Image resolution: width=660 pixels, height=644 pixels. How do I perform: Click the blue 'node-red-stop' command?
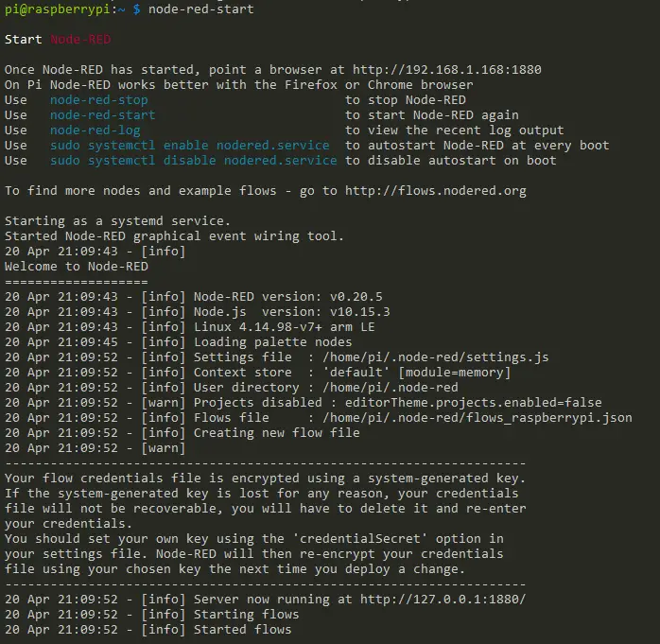point(99,100)
